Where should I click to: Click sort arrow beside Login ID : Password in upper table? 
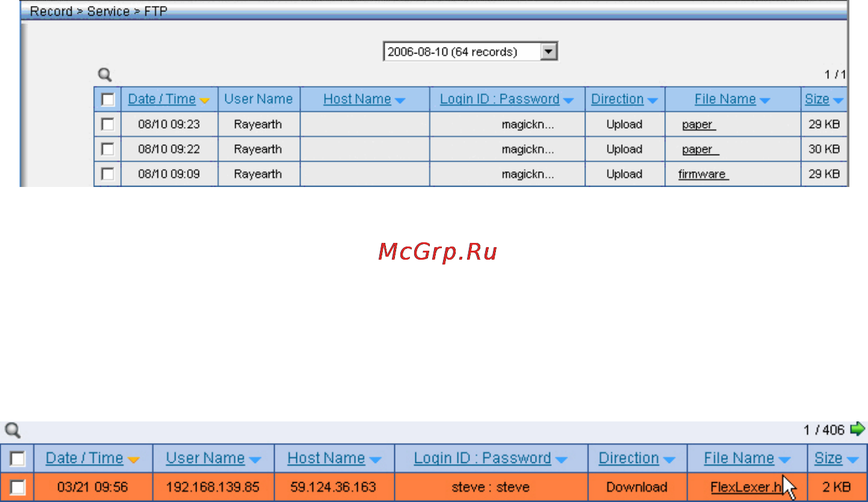click(x=568, y=101)
